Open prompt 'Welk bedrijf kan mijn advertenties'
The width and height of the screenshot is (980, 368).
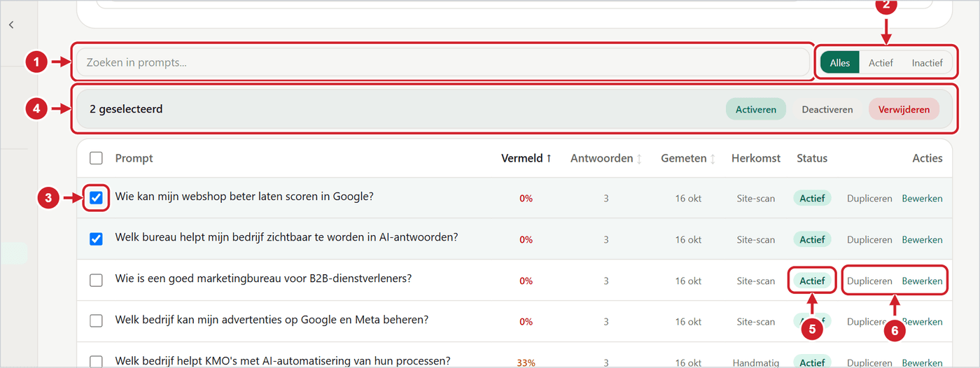(x=272, y=320)
